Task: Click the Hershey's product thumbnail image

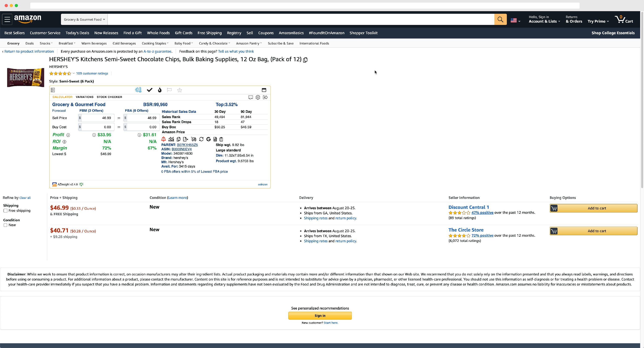Action: 26,78
